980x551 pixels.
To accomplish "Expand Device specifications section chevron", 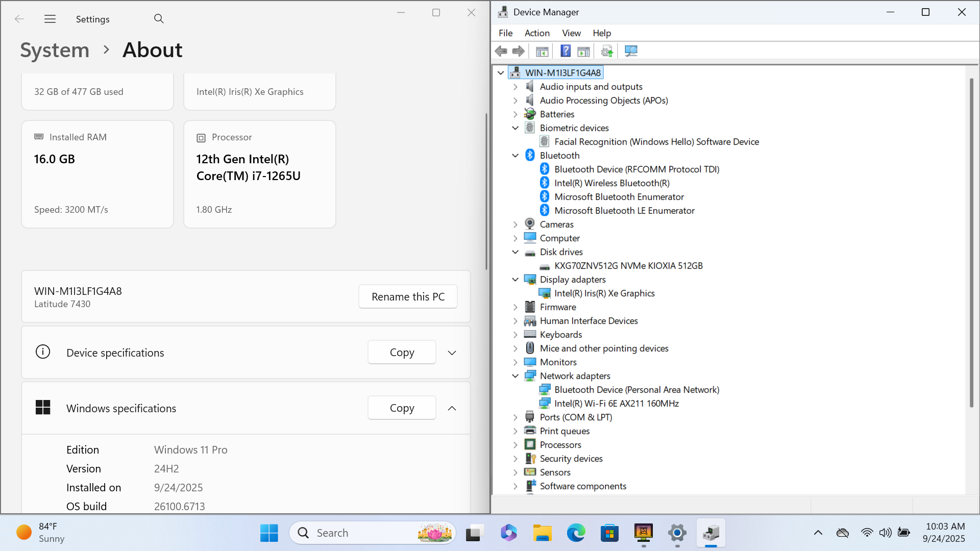I will click(452, 353).
